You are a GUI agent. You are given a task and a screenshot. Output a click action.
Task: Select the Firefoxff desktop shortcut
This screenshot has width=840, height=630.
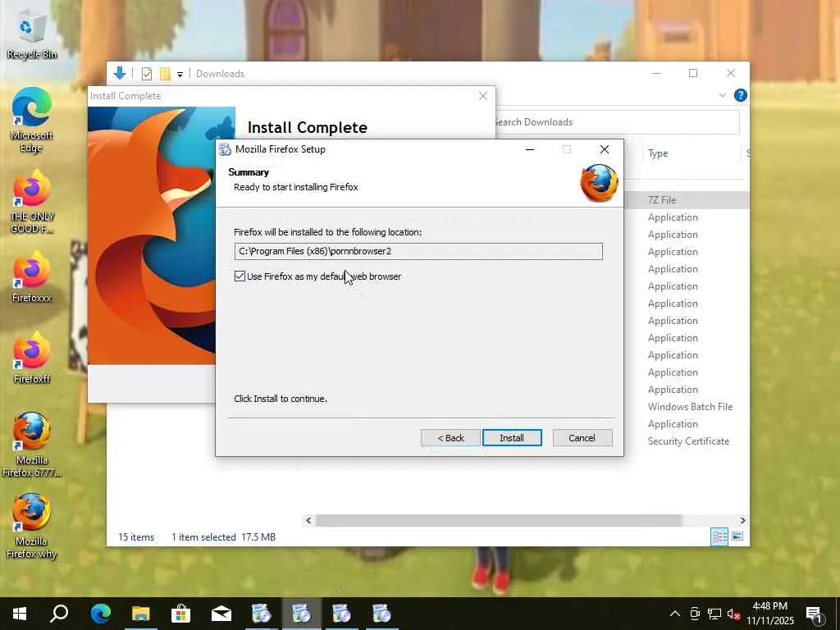32,358
